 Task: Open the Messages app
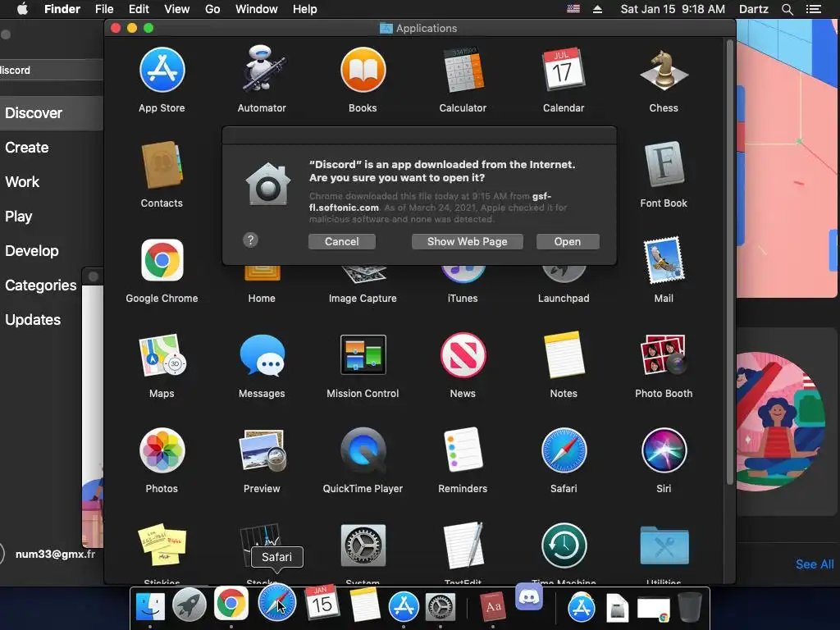(262, 355)
